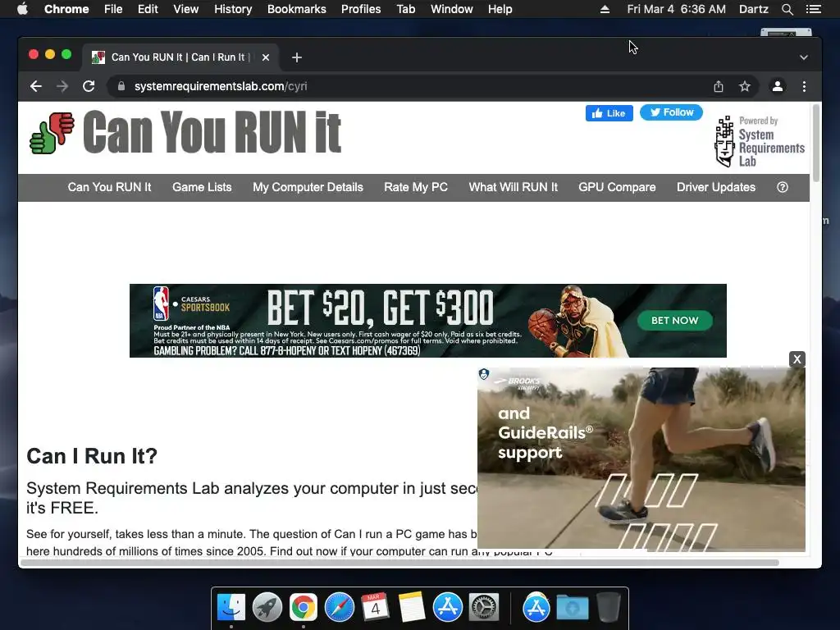This screenshot has width=840, height=630.
Task: Click the forward navigation arrow
Action: [62, 86]
